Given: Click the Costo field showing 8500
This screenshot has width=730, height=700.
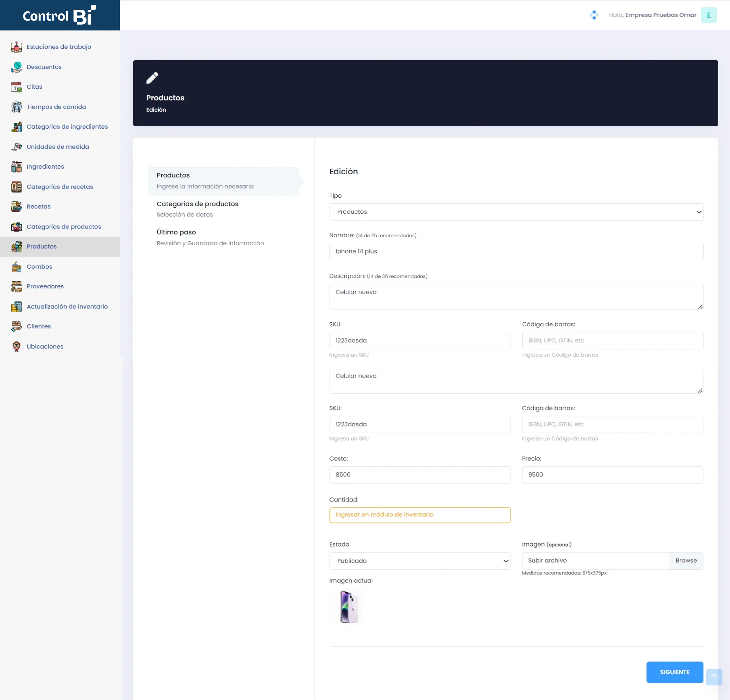Looking at the screenshot, I should tap(420, 475).
